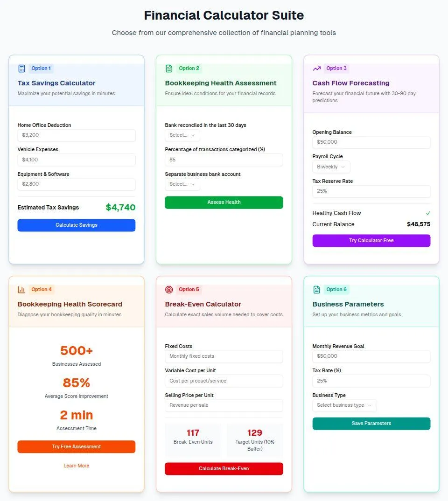Image resolution: width=448 pixels, height=501 pixels.
Task: Click the Calculate Savings button
Action: [77, 225]
